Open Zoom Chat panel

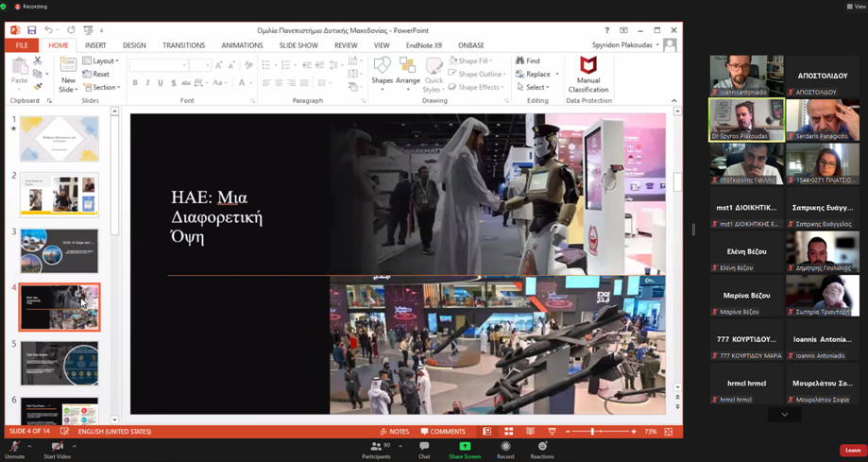[x=424, y=450]
